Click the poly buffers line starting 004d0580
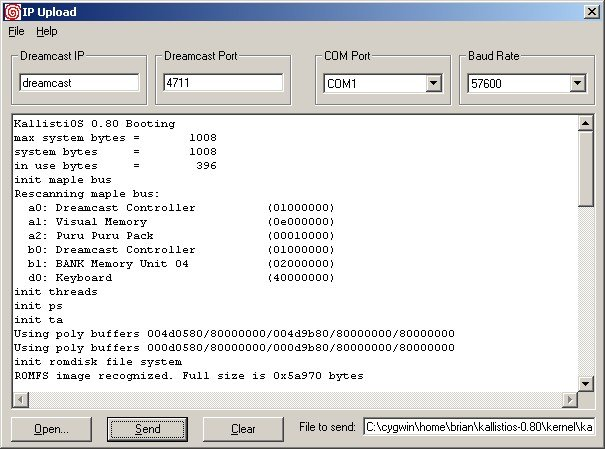605x449 pixels. [x=234, y=334]
